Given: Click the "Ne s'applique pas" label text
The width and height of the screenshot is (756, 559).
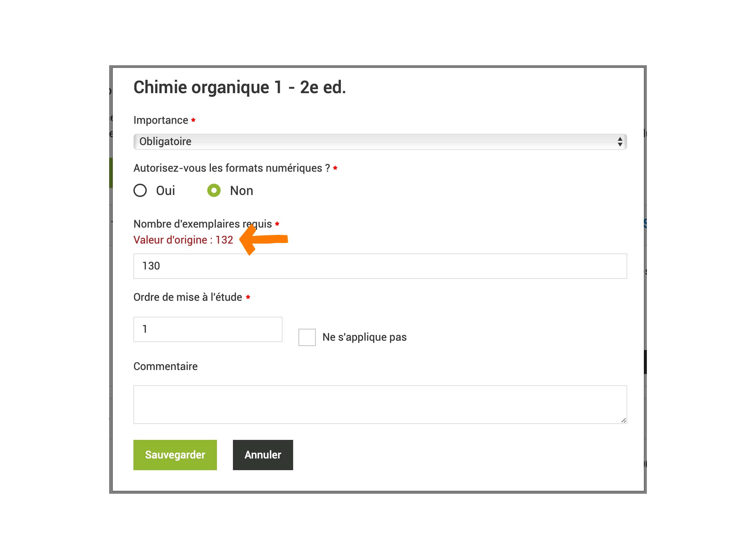Looking at the screenshot, I should tap(364, 337).
